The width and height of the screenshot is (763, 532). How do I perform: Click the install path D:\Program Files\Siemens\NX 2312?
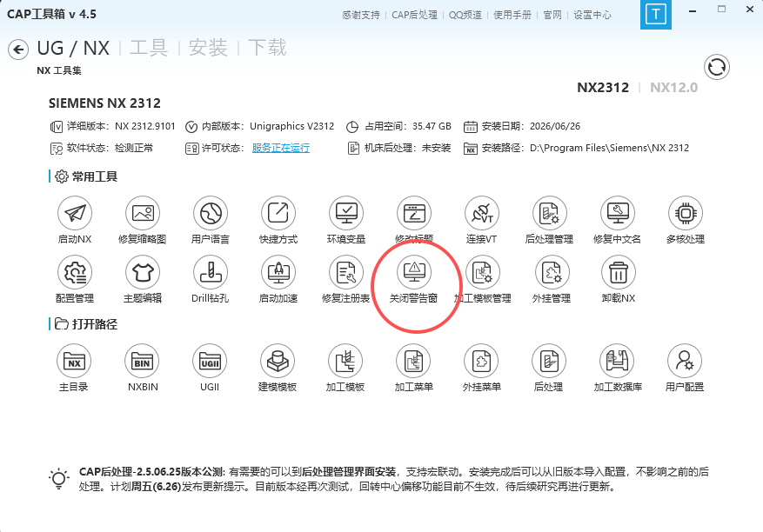click(x=609, y=148)
